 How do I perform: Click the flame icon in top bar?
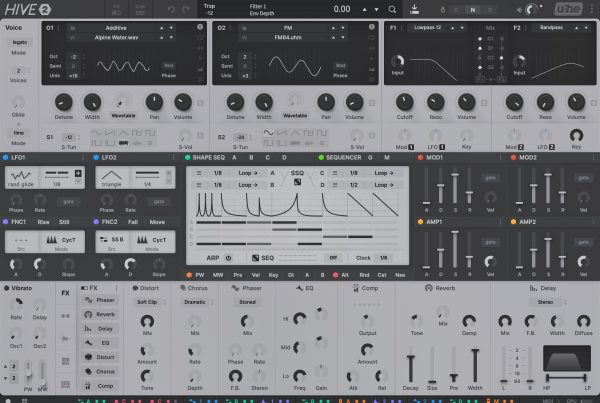(443, 10)
